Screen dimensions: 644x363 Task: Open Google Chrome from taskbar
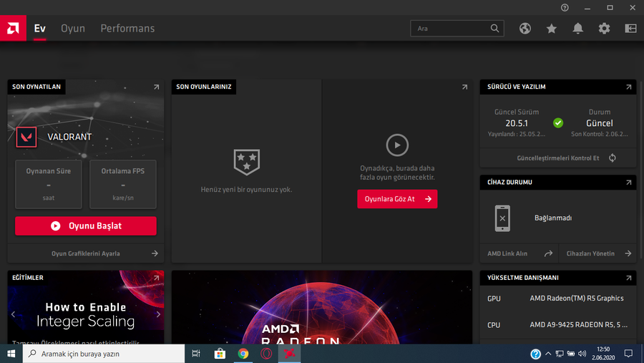[243, 354]
